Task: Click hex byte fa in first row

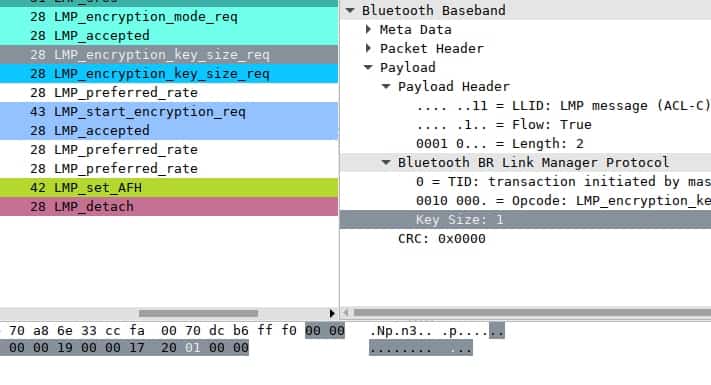Action: (x=136, y=331)
